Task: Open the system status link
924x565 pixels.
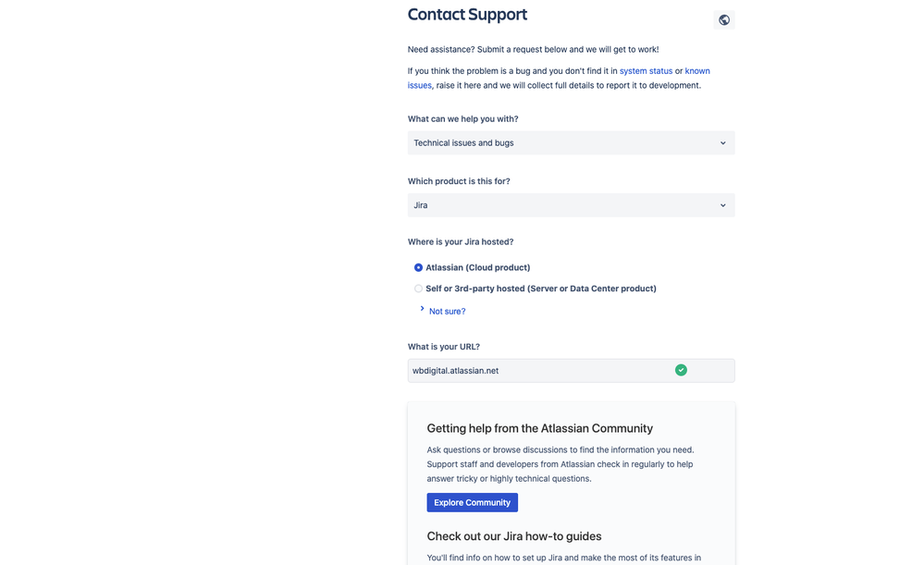Action: [646, 70]
